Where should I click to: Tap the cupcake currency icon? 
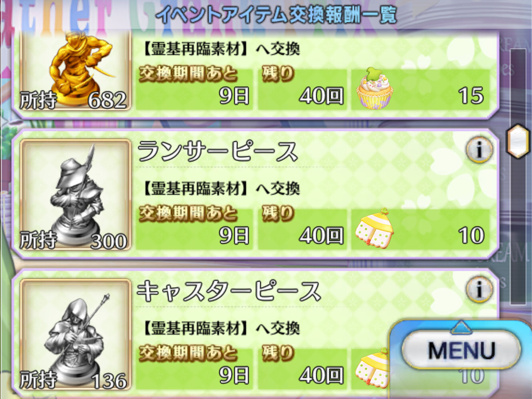(x=374, y=88)
